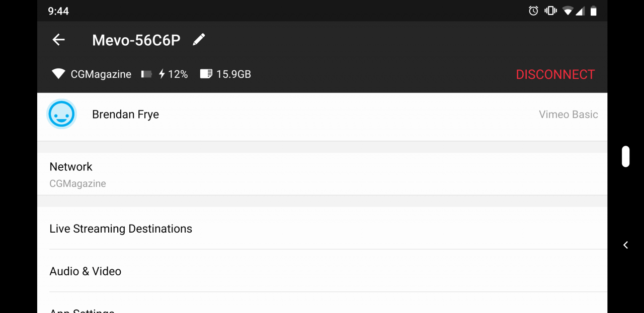
Task: Click the pencil edit name icon
Action: pos(199,40)
